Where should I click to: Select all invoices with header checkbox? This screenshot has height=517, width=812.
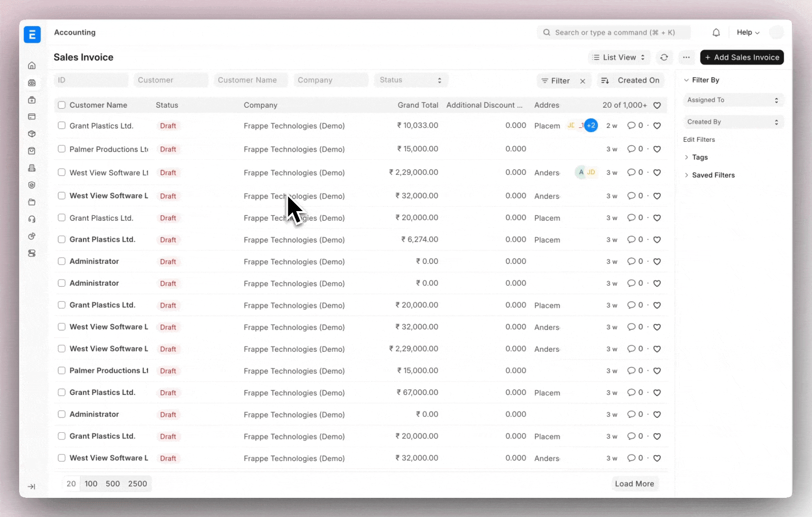[x=61, y=105]
